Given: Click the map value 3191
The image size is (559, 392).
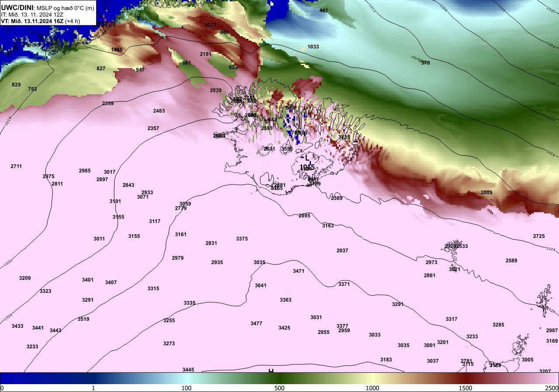Looking at the screenshot, I should pos(115,201).
